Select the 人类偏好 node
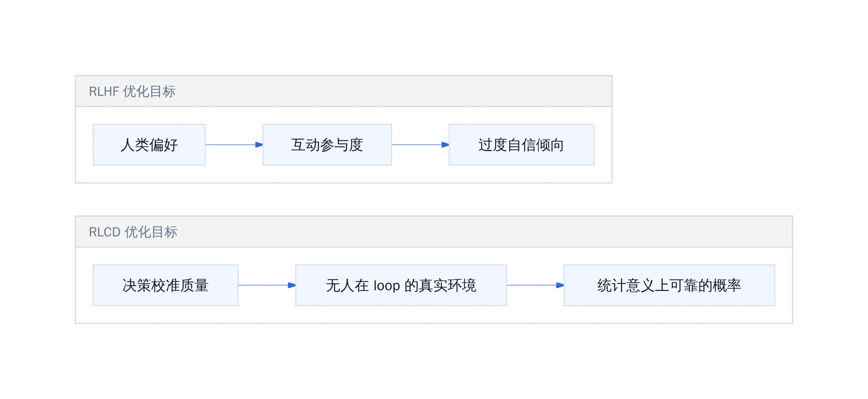This screenshot has width=868, height=399. [x=149, y=145]
